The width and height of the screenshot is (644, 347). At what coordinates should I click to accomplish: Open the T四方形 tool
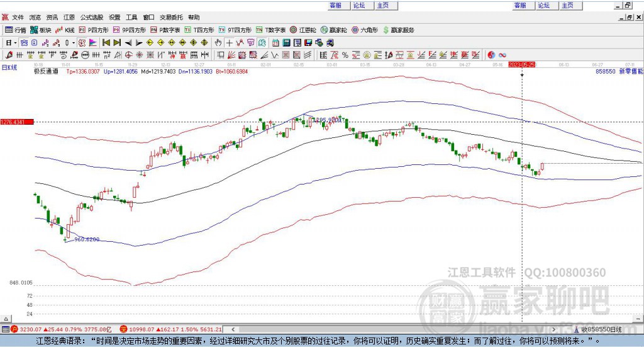[x=199, y=30]
